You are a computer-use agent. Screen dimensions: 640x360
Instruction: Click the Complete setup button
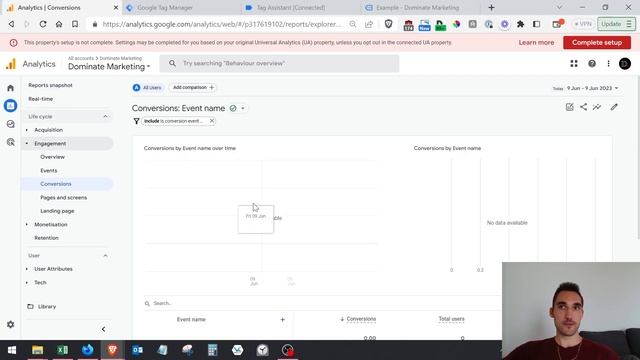(x=597, y=42)
